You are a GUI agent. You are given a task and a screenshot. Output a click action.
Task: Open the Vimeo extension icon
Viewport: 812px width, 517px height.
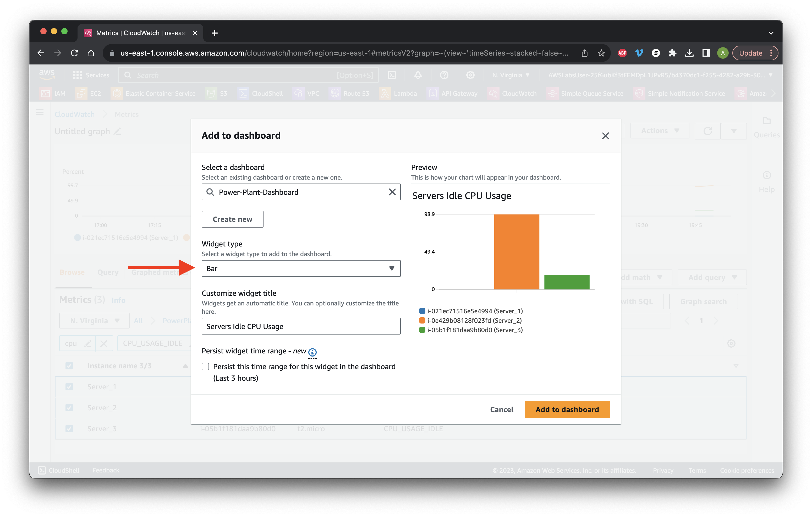(639, 53)
